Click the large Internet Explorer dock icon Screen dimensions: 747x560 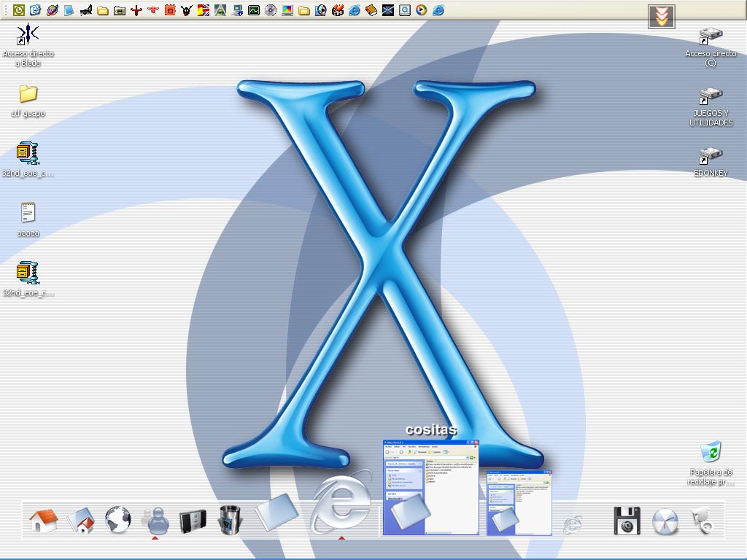tap(341, 503)
